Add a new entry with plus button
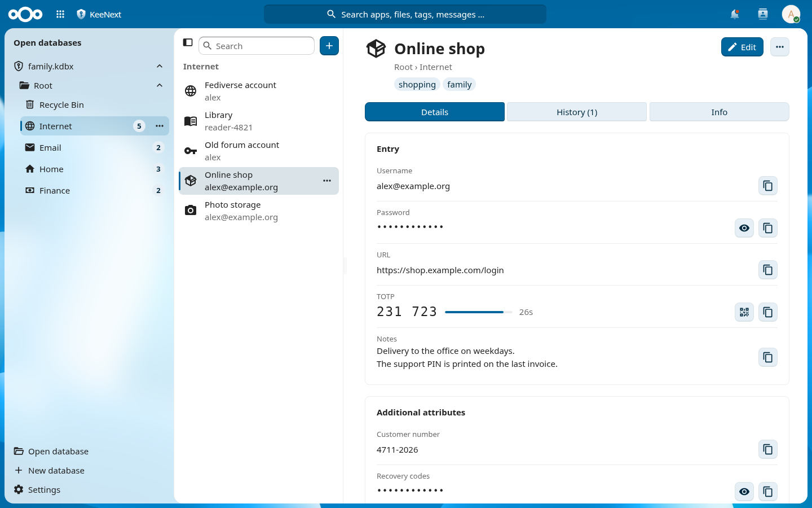 [x=329, y=46]
